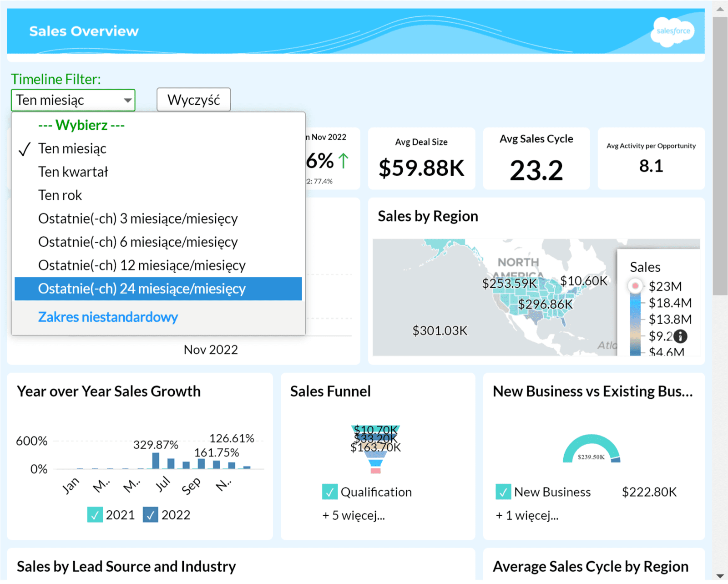Click the Sales color gradient scale
The height and width of the screenshot is (584, 728).
[635, 324]
